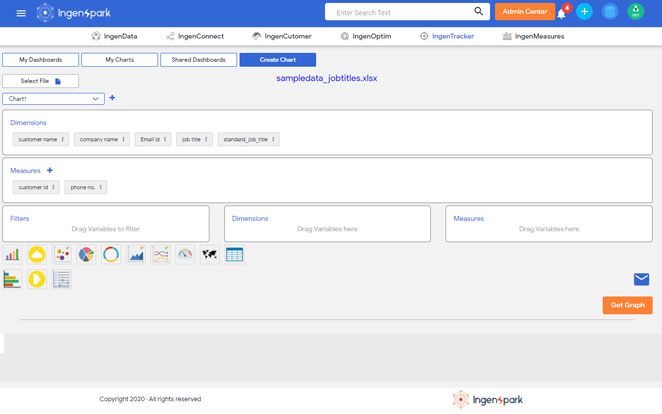
Task: Add a new chart with plus beside Chart1
Action: click(112, 98)
